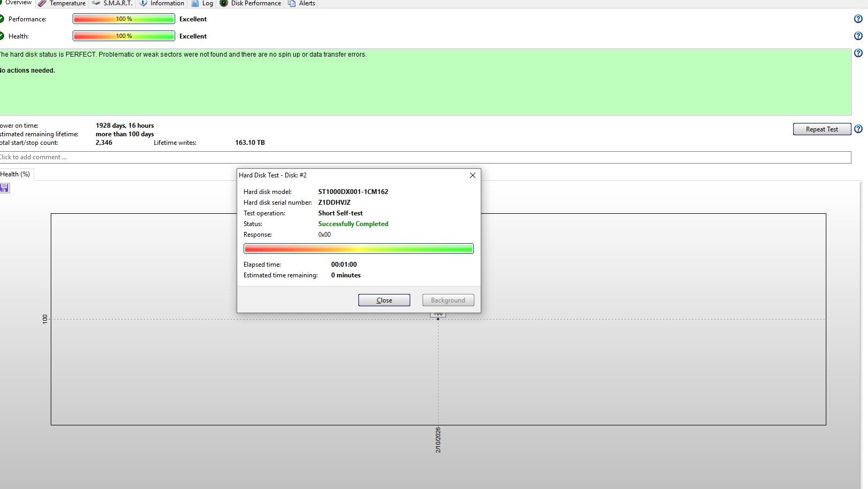Click the Close button in test dialog
Image resolution: width=868 pixels, height=489 pixels.
384,300
